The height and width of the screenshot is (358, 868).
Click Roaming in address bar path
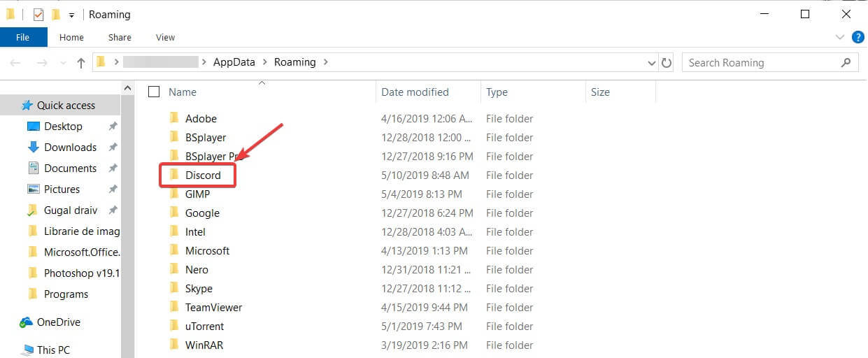tap(294, 62)
